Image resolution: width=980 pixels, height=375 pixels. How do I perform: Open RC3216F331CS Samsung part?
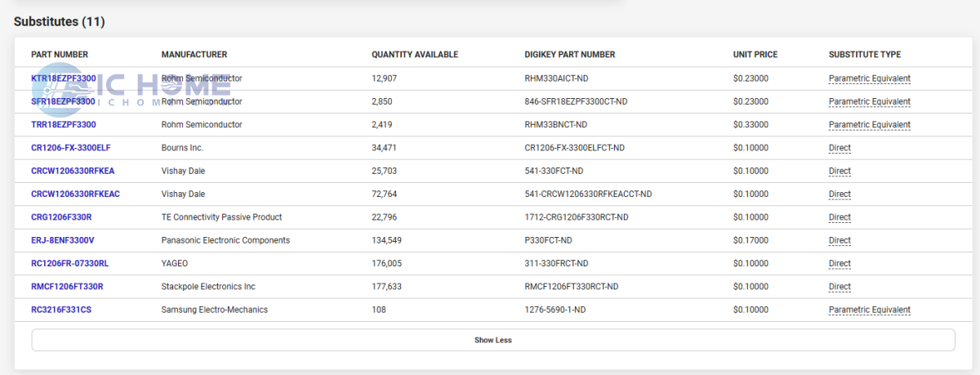click(61, 310)
